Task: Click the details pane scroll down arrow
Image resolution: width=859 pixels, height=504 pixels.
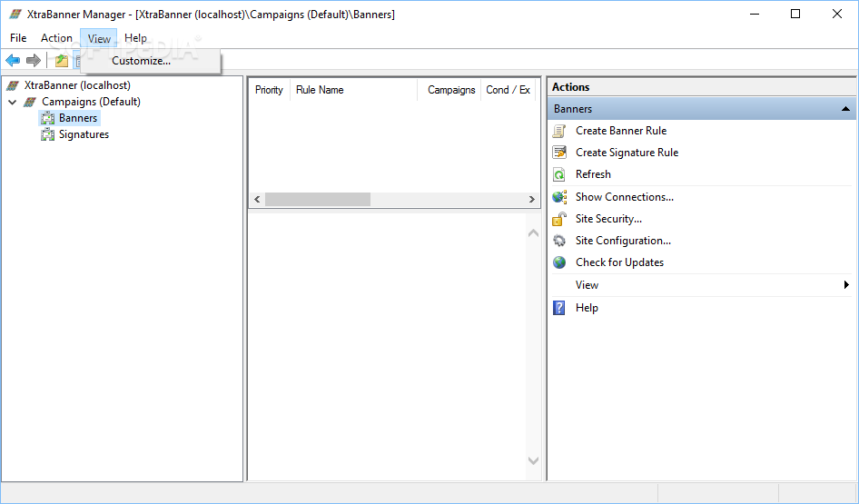Action: pos(533,460)
